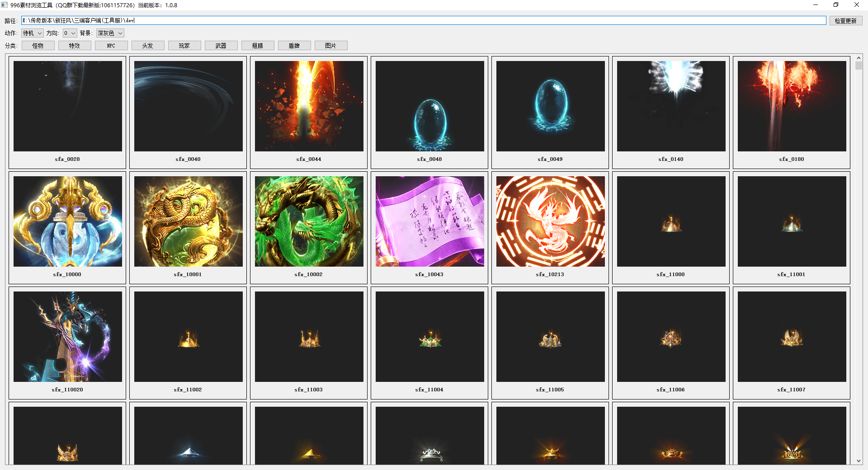Select the sfx_0044 fire pillar thumbnail
This screenshot has width=868, height=470.
(x=309, y=106)
